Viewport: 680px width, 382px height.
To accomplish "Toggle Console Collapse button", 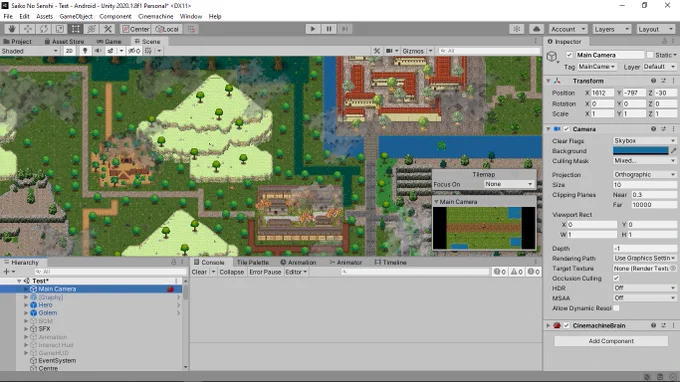I will click(232, 272).
